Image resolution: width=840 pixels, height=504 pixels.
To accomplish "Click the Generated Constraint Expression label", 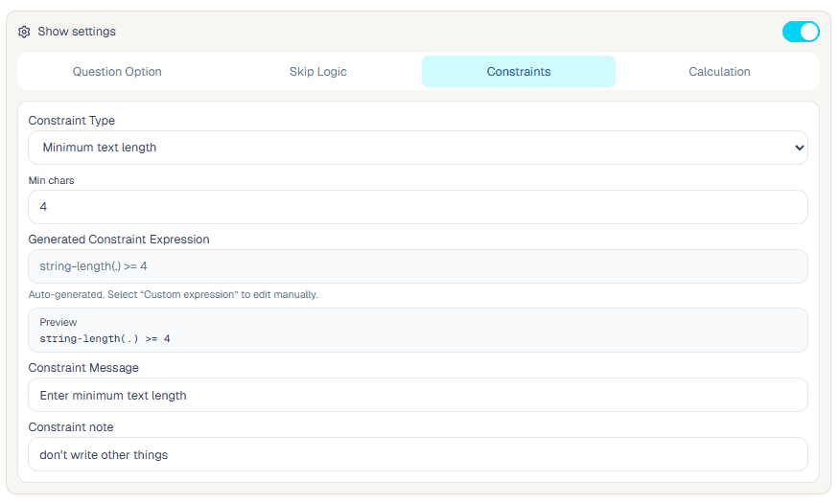I will (119, 240).
